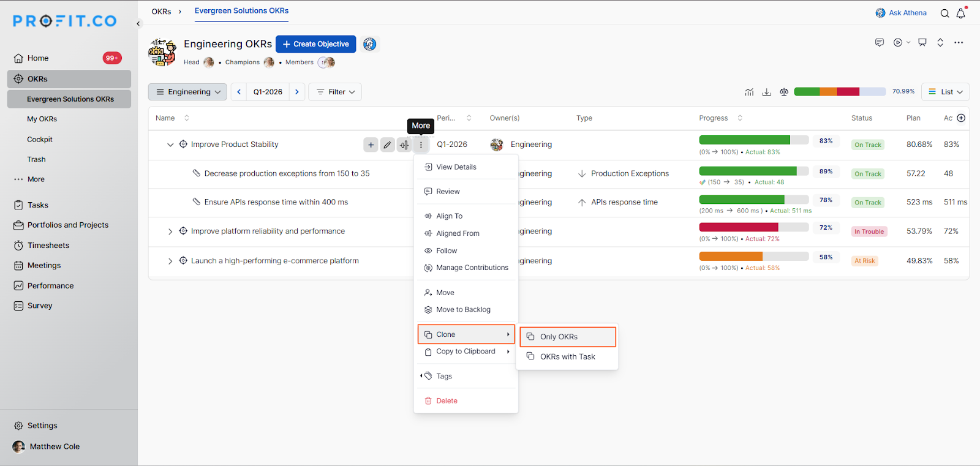Click the plus icon beside Improve Product Stability
Image resolution: width=980 pixels, height=466 pixels.
click(x=371, y=145)
